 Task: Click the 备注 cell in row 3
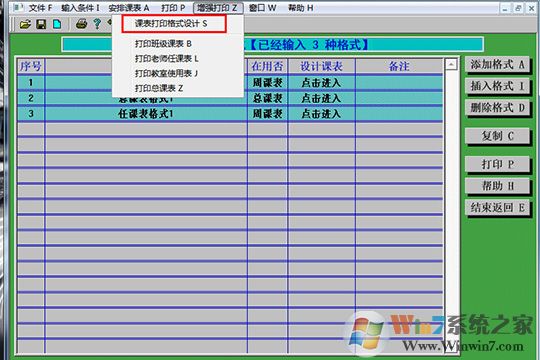399,114
